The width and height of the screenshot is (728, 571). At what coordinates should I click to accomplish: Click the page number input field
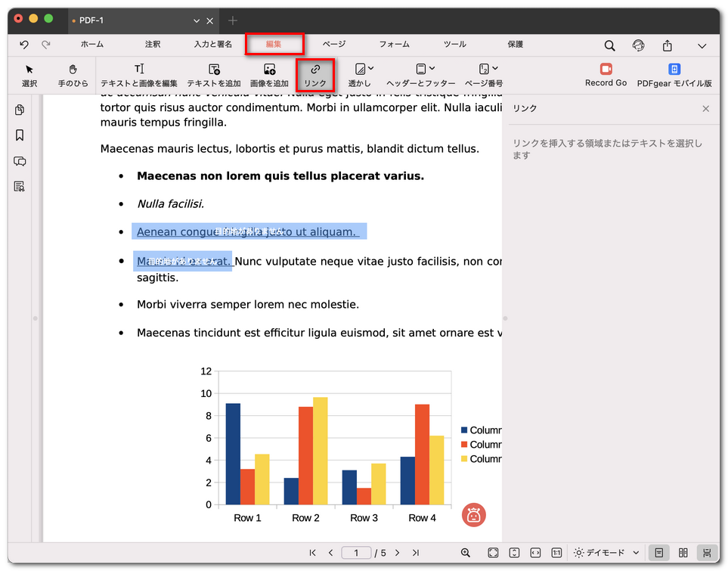[x=356, y=553]
